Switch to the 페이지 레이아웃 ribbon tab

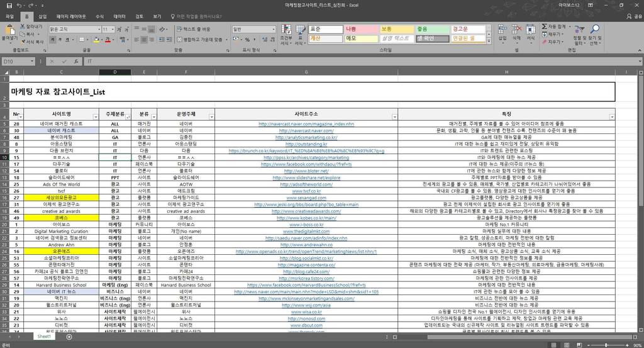point(71,16)
